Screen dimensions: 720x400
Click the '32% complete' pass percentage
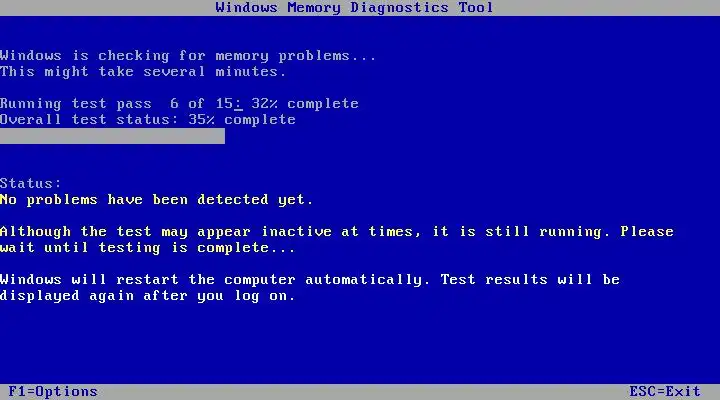click(x=305, y=104)
